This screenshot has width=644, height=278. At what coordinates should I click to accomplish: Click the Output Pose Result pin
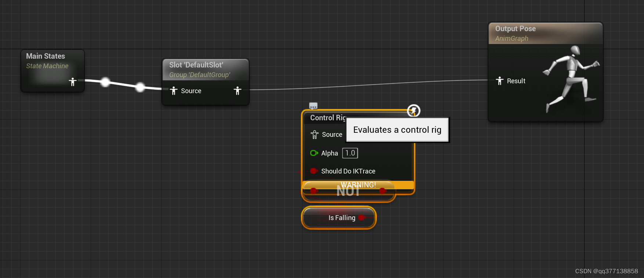click(499, 81)
